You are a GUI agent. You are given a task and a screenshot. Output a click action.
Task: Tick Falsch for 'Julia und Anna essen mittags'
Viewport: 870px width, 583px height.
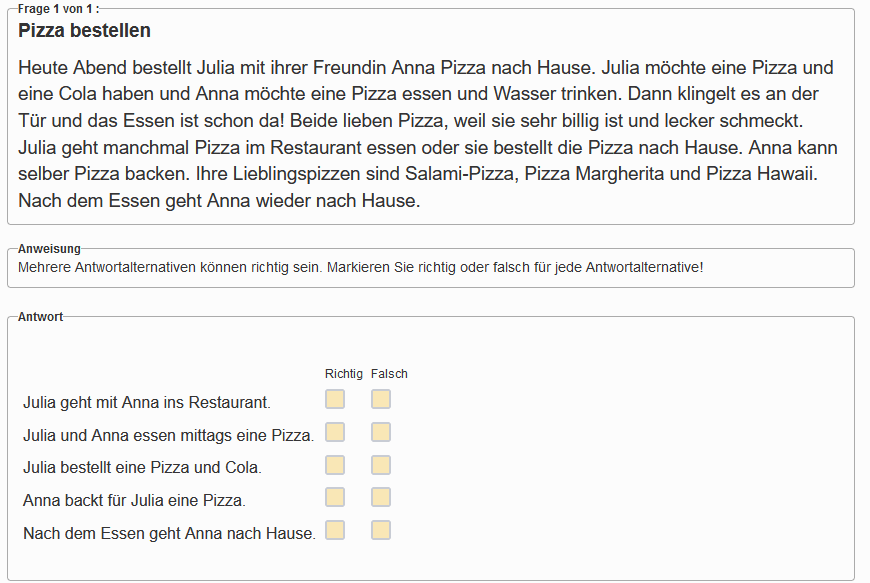[381, 432]
